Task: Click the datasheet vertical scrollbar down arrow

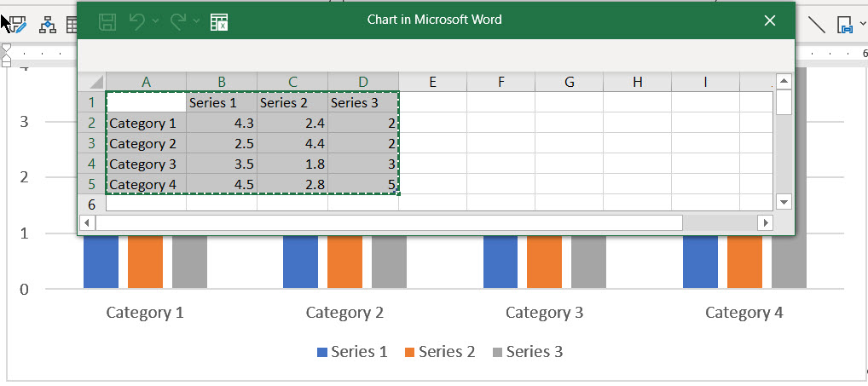Action: pyautogui.click(x=784, y=201)
